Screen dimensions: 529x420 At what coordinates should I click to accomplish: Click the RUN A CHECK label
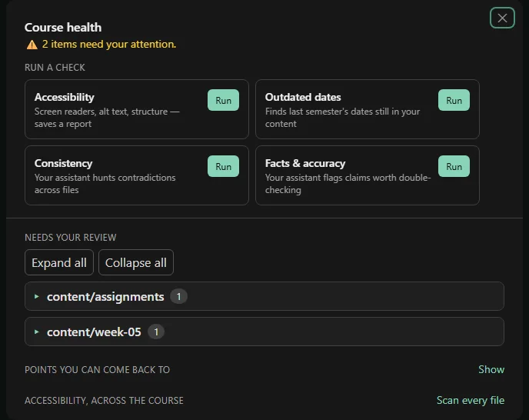pos(55,68)
